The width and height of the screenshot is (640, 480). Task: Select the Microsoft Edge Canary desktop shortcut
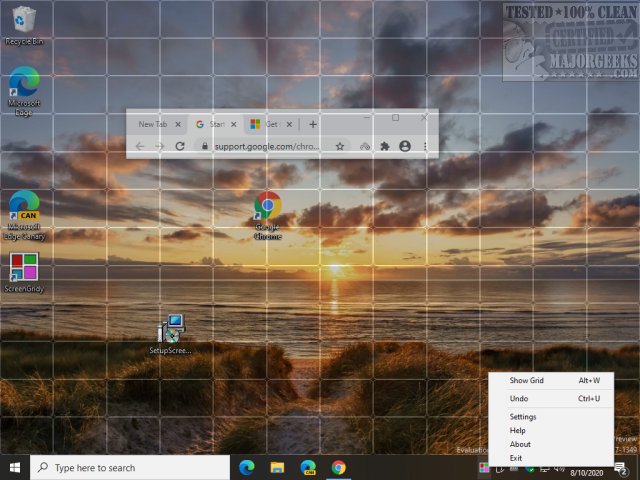[24, 216]
